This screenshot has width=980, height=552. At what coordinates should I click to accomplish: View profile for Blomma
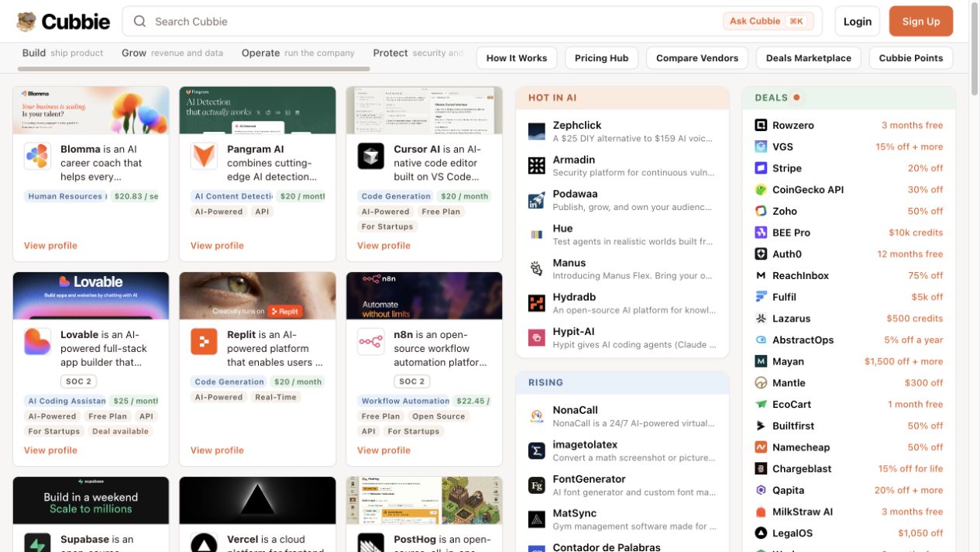50,246
